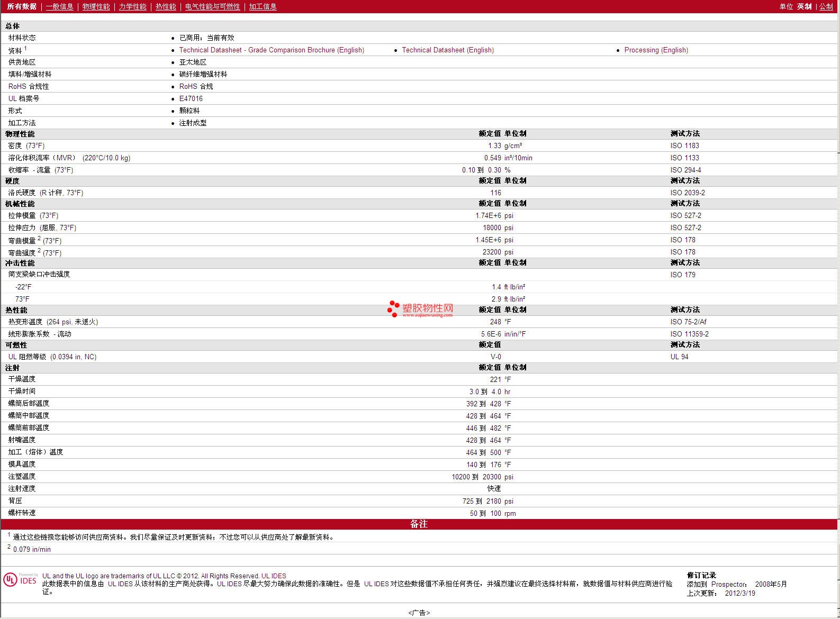840x619 pixels.
Task: Click the <广告> placeholder at bottom
Action: pos(419,613)
